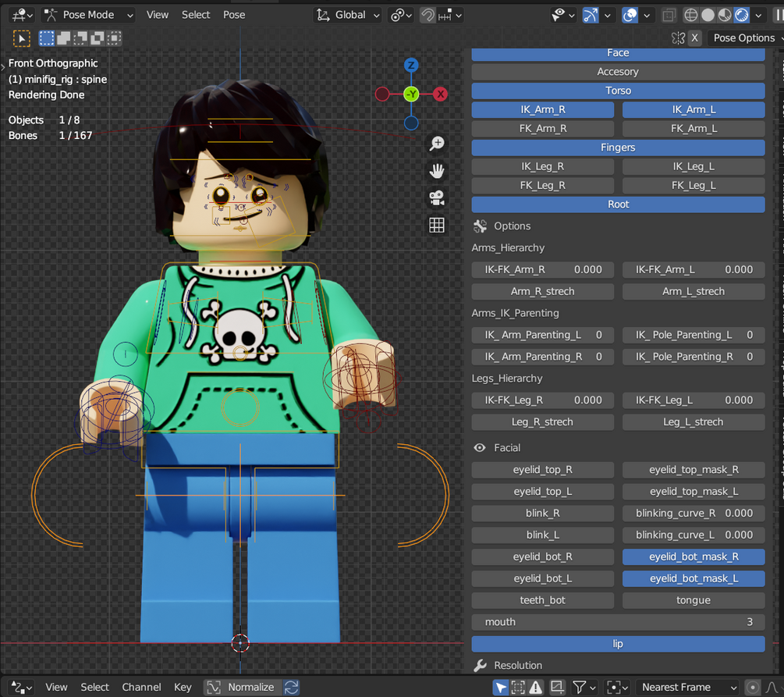Click the -Y axis on the navigation gizmo
784x697 pixels.
(x=411, y=94)
